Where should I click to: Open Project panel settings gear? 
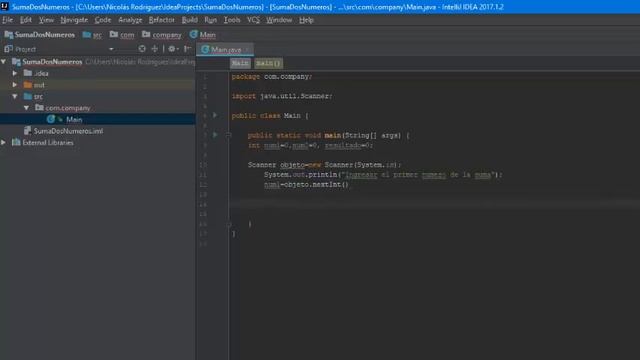coord(173,49)
